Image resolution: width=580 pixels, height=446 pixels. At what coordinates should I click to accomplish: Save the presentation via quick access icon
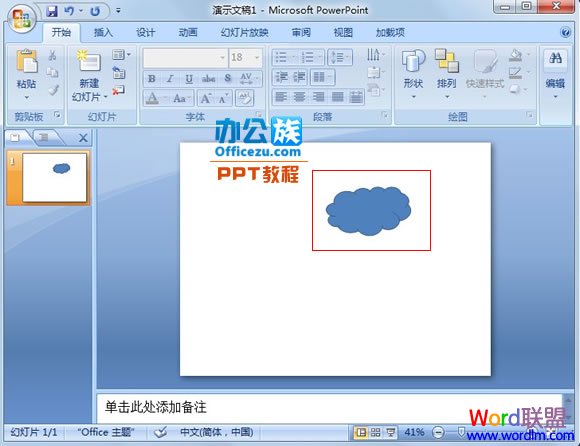(x=52, y=11)
